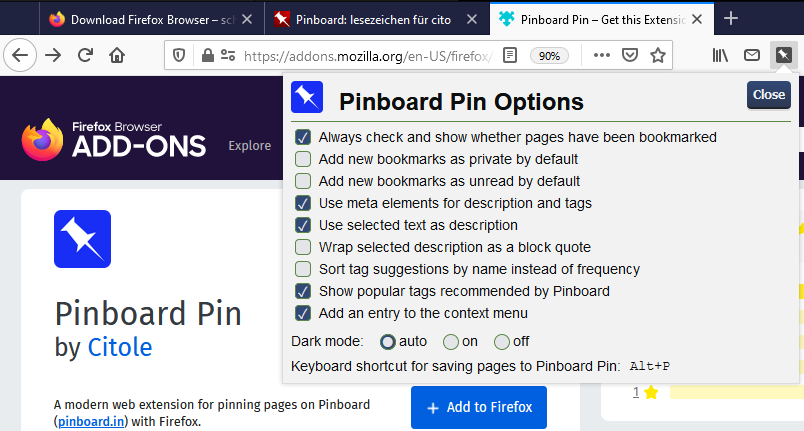The width and height of the screenshot is (804, 431).
Task: Open the Firefox home page
Action: click(x=118, y=55)
